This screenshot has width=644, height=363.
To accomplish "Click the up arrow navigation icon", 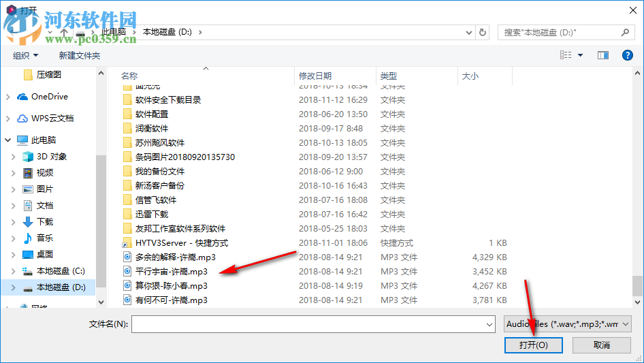I will pyautogui.click(x=64, y=32).
